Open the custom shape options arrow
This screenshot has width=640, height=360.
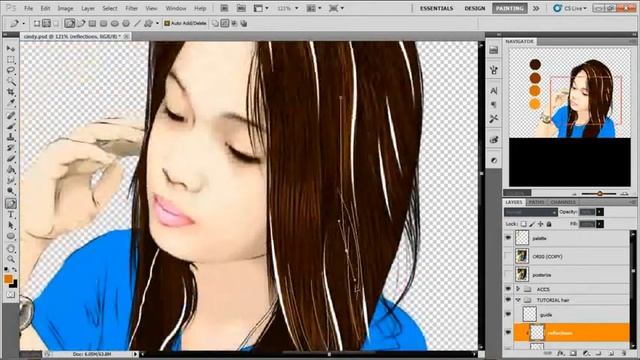[x=157, y=24]
